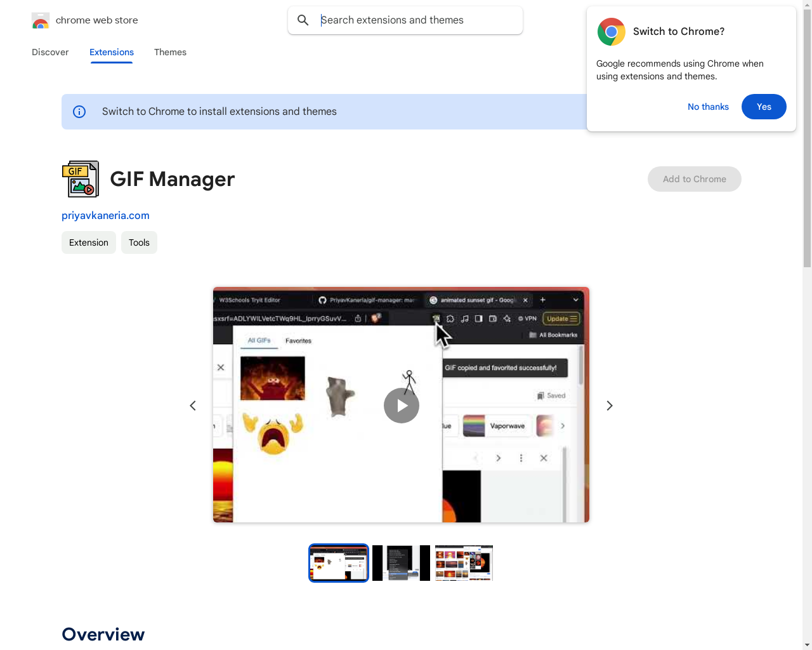Switch to the Themes tab
This screenshot has height=650, width=812.
[170, 52]
